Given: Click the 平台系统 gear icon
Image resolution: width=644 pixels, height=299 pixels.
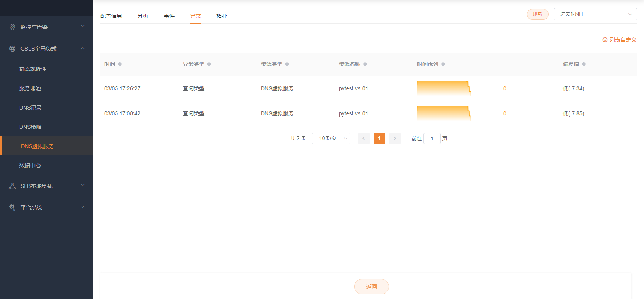Looking at the screenshot, I should [x=12, y=208].
